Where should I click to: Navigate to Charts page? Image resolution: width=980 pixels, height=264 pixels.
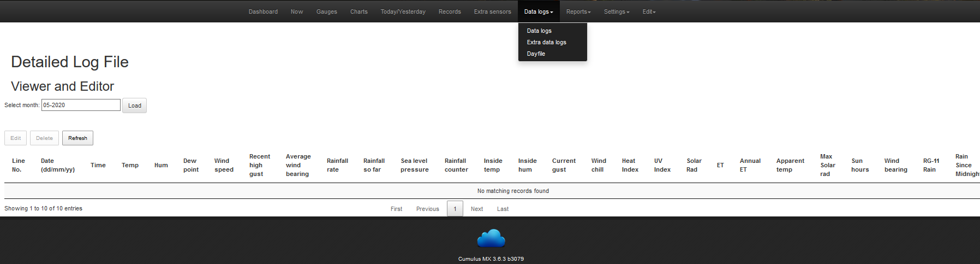click(358, 11)
